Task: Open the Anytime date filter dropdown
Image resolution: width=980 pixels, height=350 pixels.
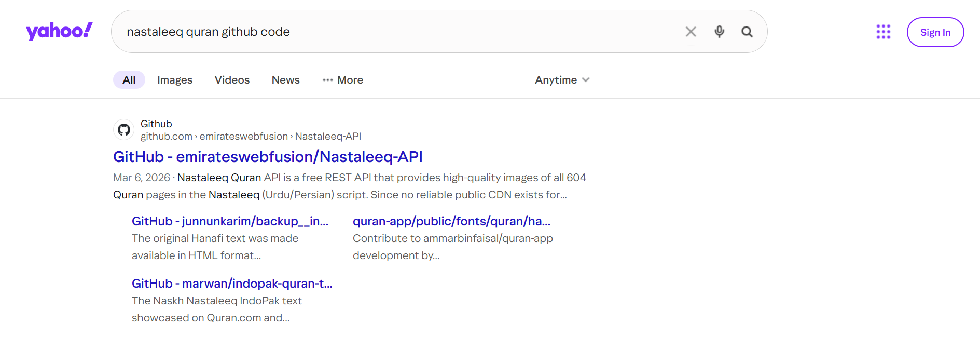Action: click(x=562, y=80)
